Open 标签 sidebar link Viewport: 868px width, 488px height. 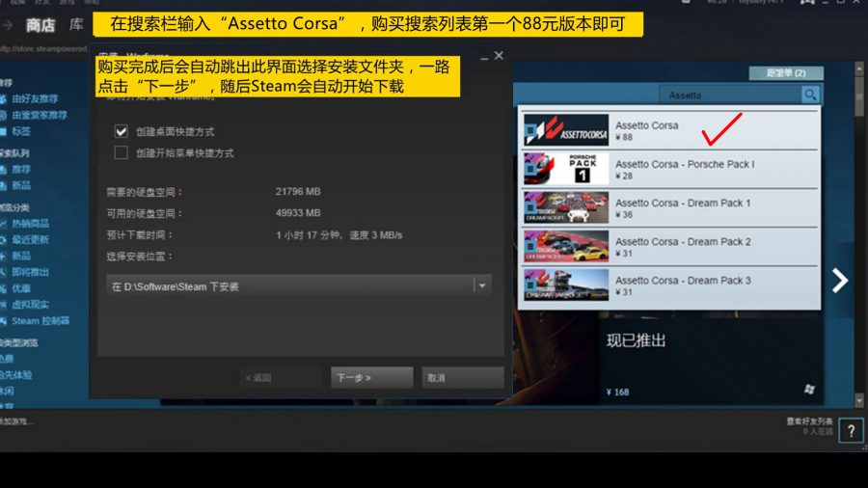point(21,131)
